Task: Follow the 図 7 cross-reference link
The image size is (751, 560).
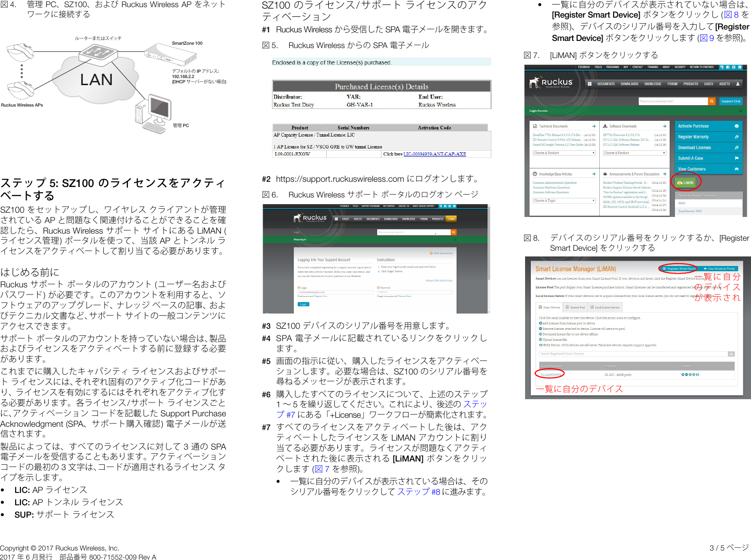Action: (322, 469)
